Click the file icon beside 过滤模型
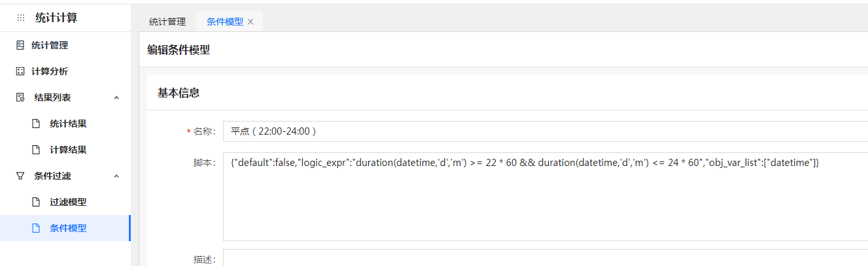Viewport: 868px width, 266px height. [x=37, y=202]
